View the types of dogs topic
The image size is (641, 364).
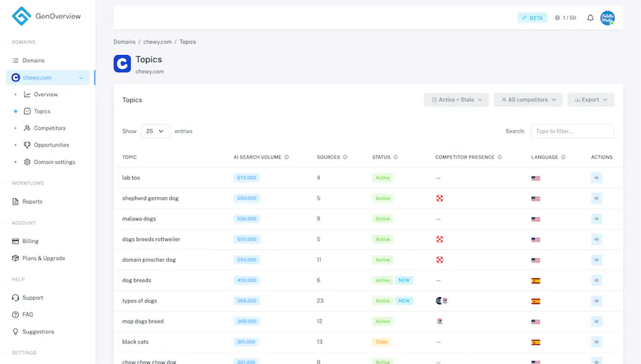pyautogui.click(x=597, y=301)
